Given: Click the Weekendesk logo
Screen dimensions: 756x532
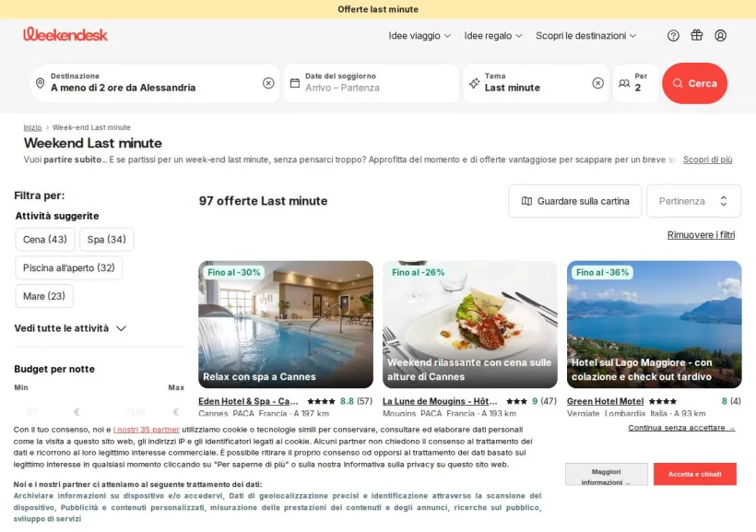Looking at the screenshot, I should point(65,34).
